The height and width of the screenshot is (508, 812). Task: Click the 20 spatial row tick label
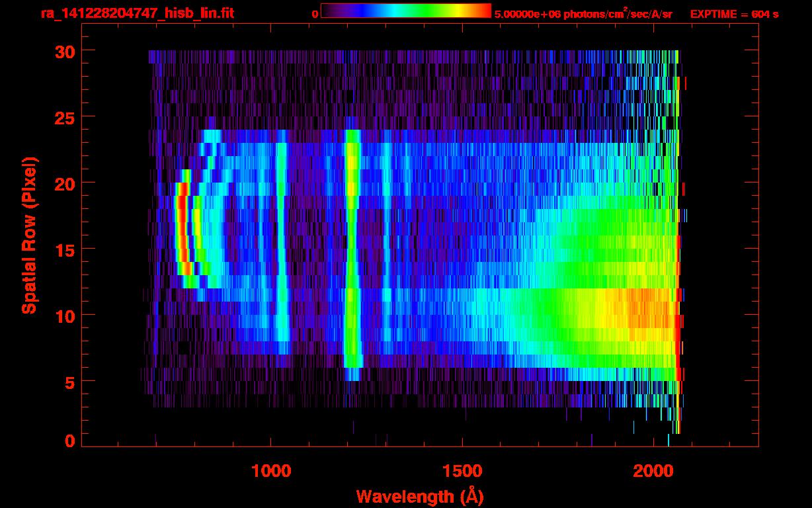[65, 183]
